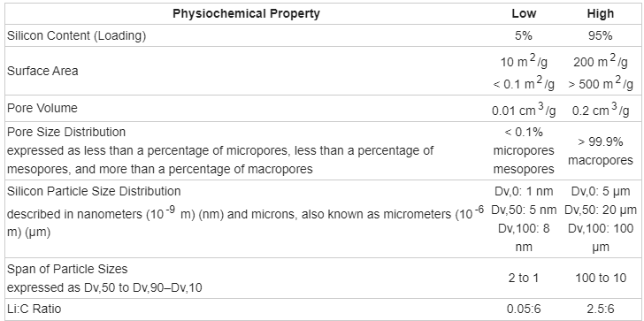Select the Pore Size Distribution heading text
Viewport: 644px width, 321px height.
[x=66, y=132]
